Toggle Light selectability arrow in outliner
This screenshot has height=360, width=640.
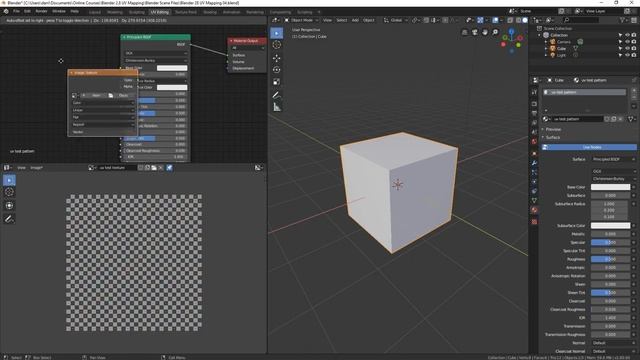coord(621,55)
